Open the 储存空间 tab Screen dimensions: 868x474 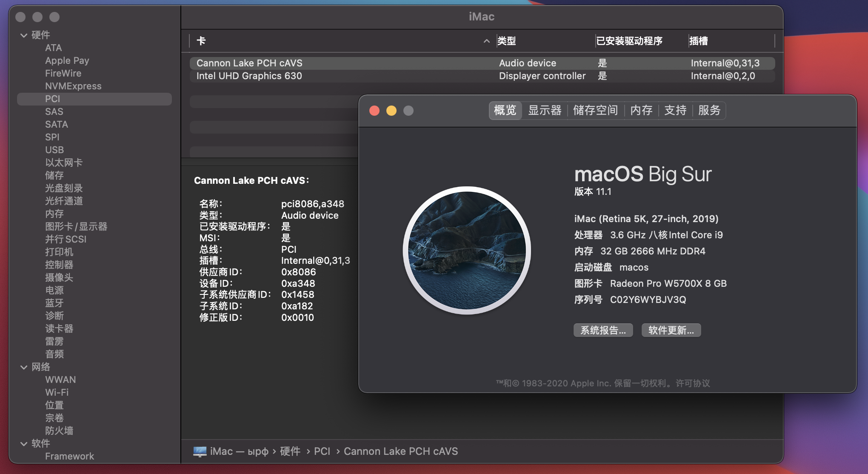595,111
